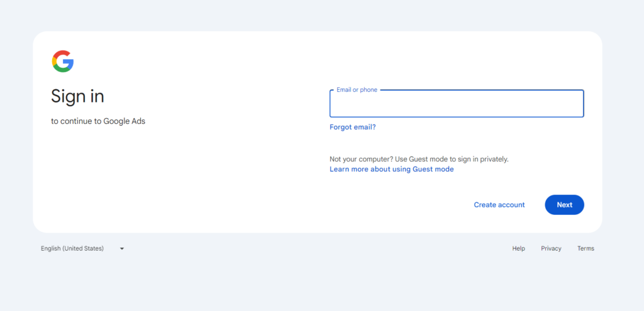The height and width of the screenshot is (311, 644).
Task: Click the Google G logo
Action: point(63,61)
